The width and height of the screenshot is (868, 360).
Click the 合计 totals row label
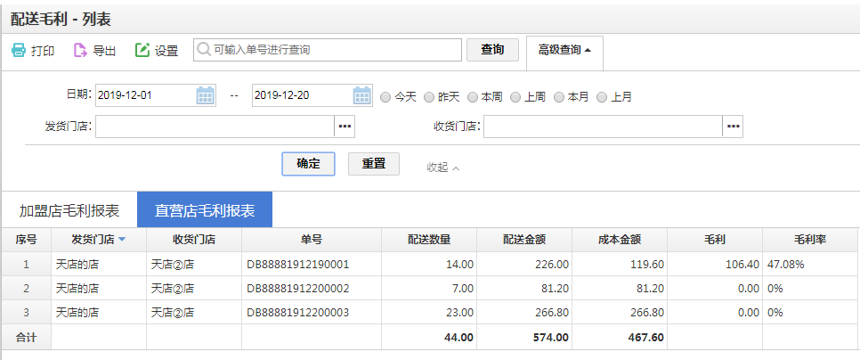pyautogui.click(x=26, y=338)
